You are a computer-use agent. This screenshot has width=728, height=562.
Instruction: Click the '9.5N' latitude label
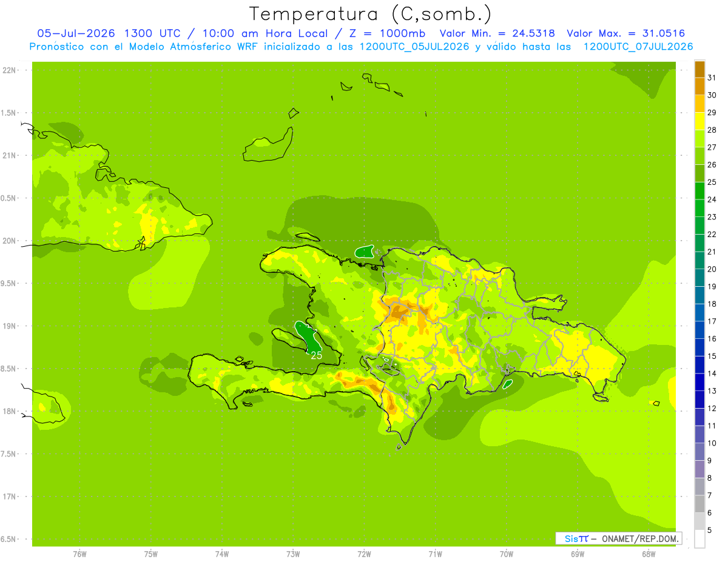click(x=8, y=284)
